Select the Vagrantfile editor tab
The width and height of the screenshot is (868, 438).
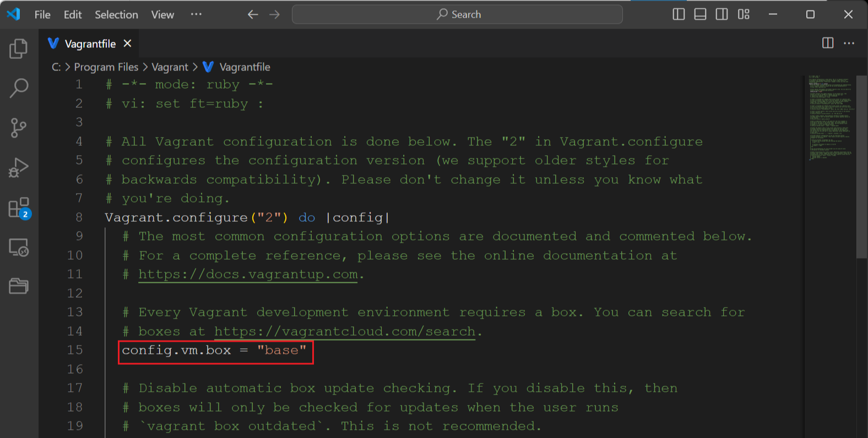coord(89,43)
